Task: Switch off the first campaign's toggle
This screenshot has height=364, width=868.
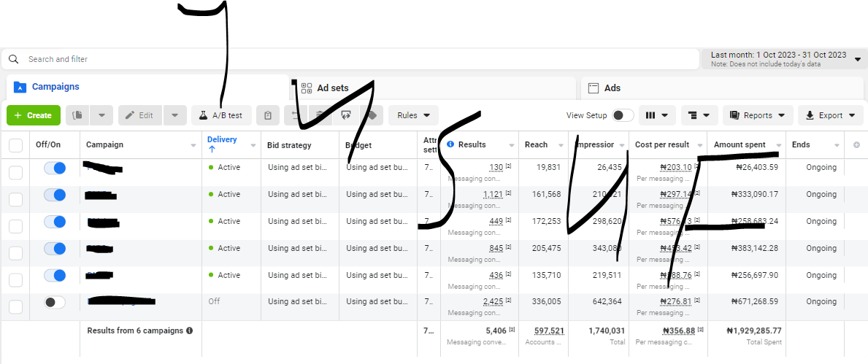Action: coord(55,168)
